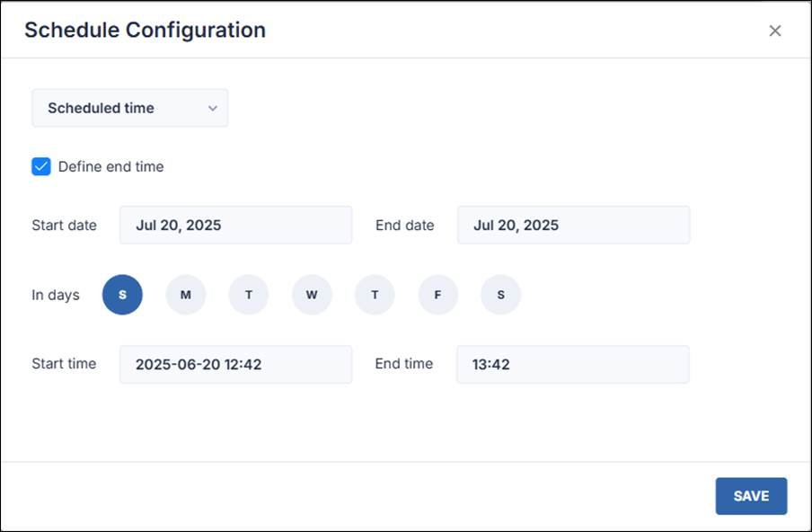Viewport: 812px width, 532px height.
Task: Open the Start date picker showing Jul 20, 2025
Action: click(x=235, y=225)
